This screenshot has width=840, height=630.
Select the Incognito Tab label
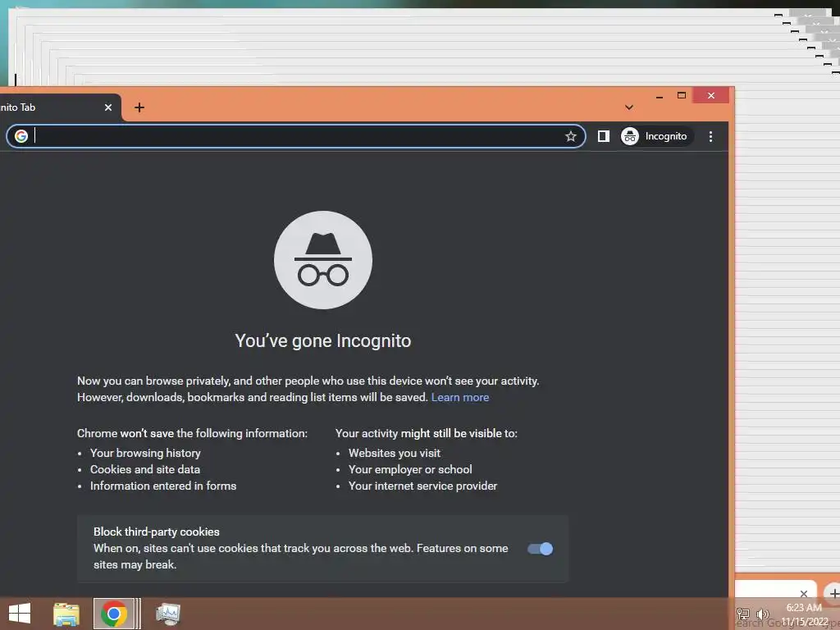click(18, 107)
